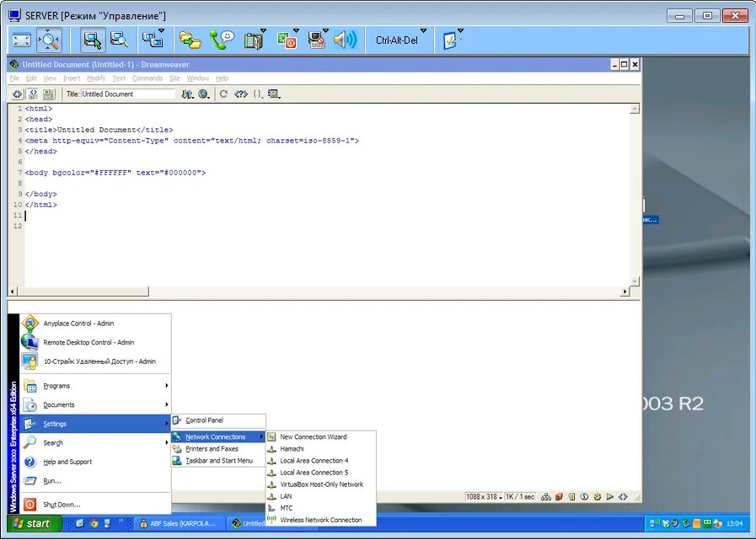The height and width of the screenshot is (540, 756).
Task: Open the clipboard transfer dropdown icon
Action: click(254, 40)
